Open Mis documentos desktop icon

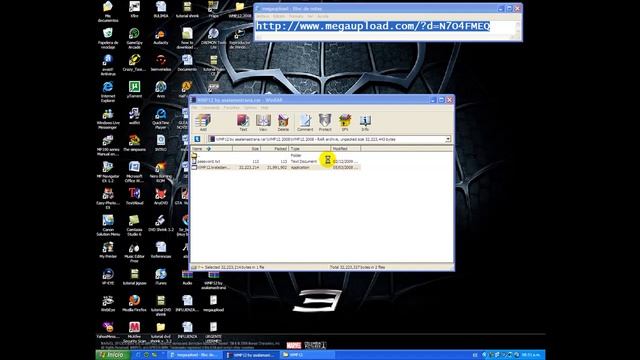point(108,11)
